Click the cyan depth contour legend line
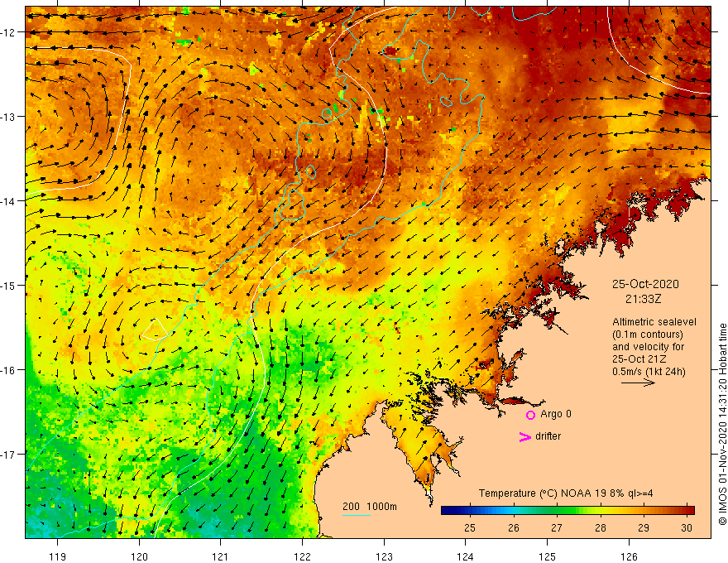Screen dimensions: 728x563 (x=356, y=515)
